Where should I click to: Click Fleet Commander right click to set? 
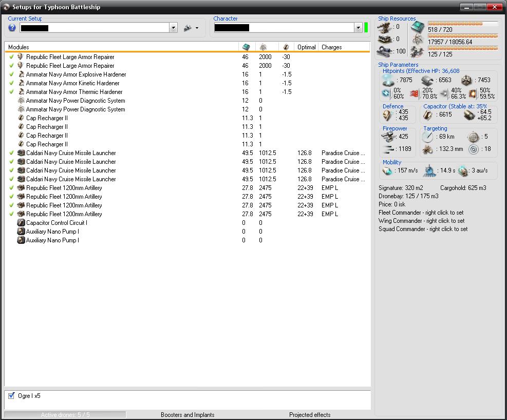pyautogui.click(x=421, y=212)
